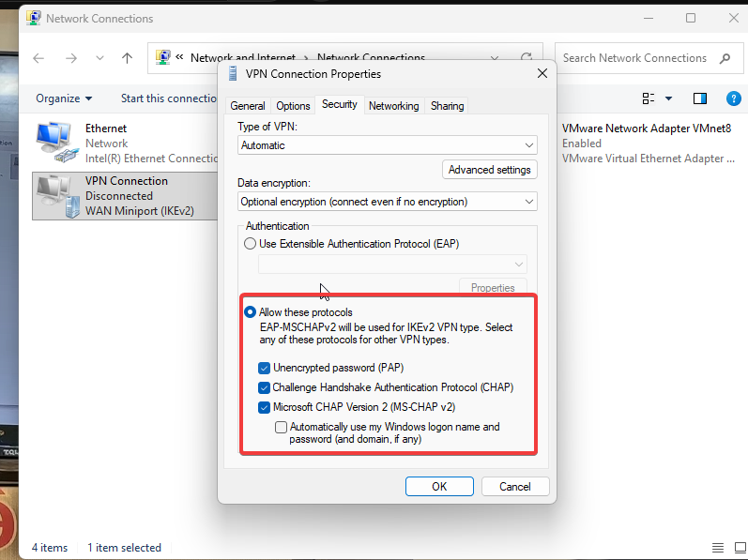
Task: Open the Sharing tab
Action: pyautogui.click(x=447, y=106)
